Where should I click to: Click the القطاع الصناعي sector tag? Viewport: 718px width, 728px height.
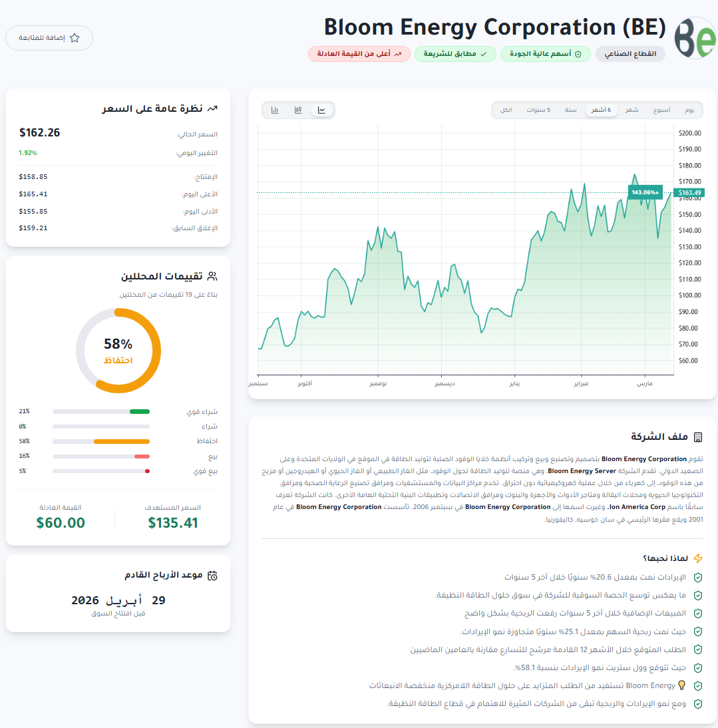pyautogui.click(x=629, y=54)
